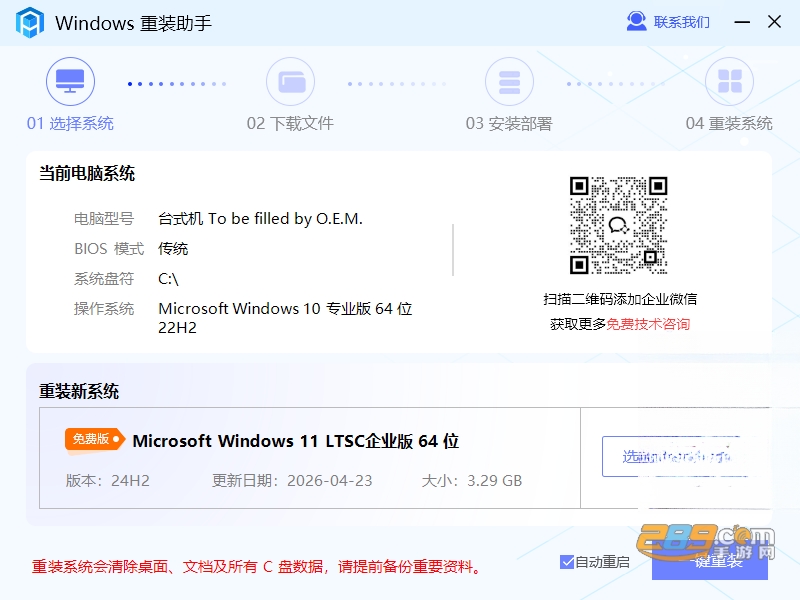This screenshot has width=800, height=600.
Task: Click the BIOS 模式 value 传统
Action: (173, 249)
